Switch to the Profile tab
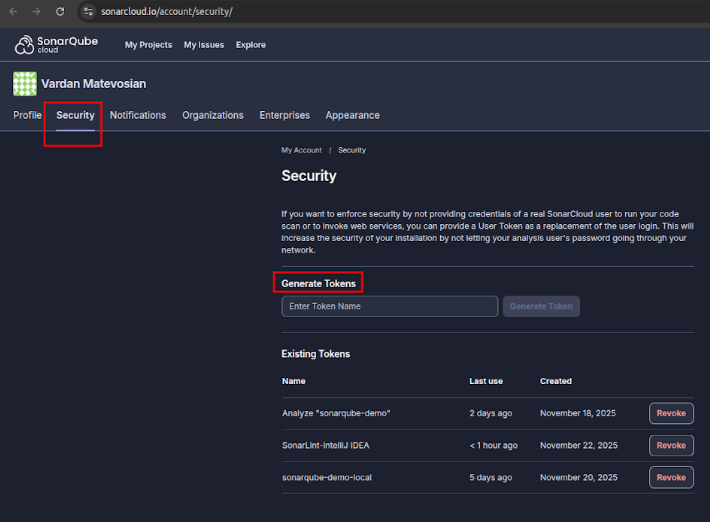 (x=27, y=115)
